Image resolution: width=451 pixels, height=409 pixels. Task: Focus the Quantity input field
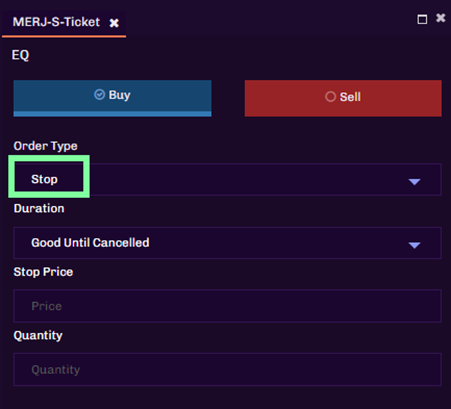click(228, 369)
